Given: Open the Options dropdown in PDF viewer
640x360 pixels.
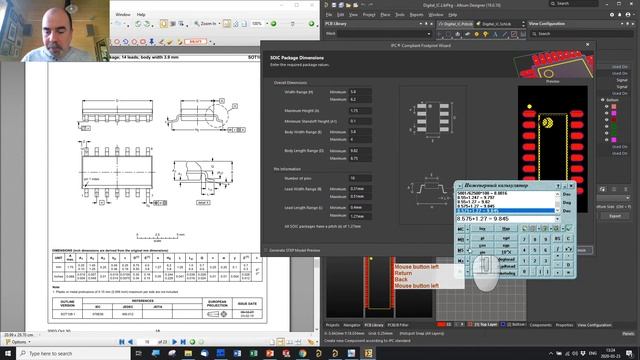Looking at the screenshot, I should click(x=18, y=342).
